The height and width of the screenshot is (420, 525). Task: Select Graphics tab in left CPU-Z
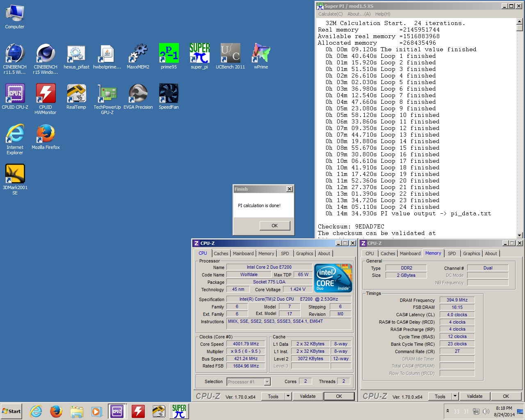(x=305, y=253)
